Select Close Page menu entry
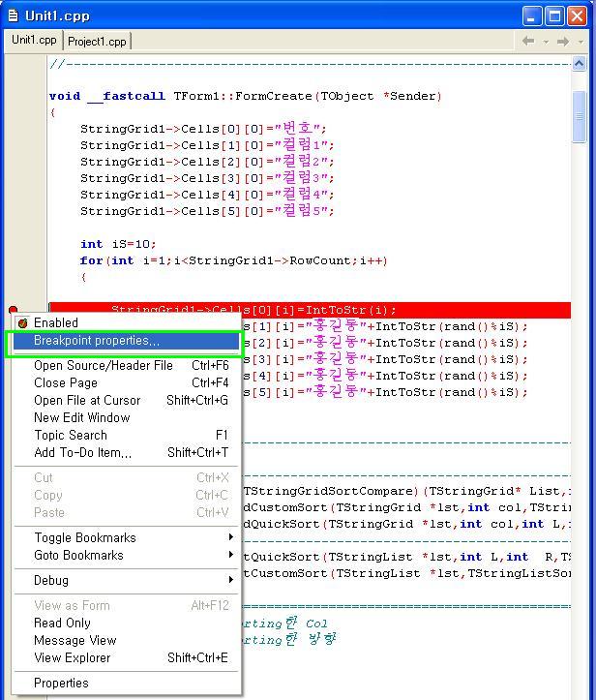The image size is (596, 700). 66,382
